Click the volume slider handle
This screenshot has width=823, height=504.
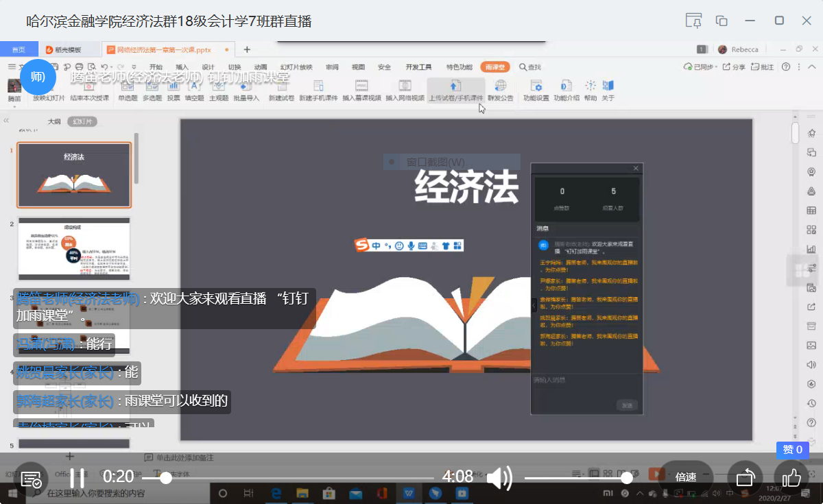(x=626, y=478)
